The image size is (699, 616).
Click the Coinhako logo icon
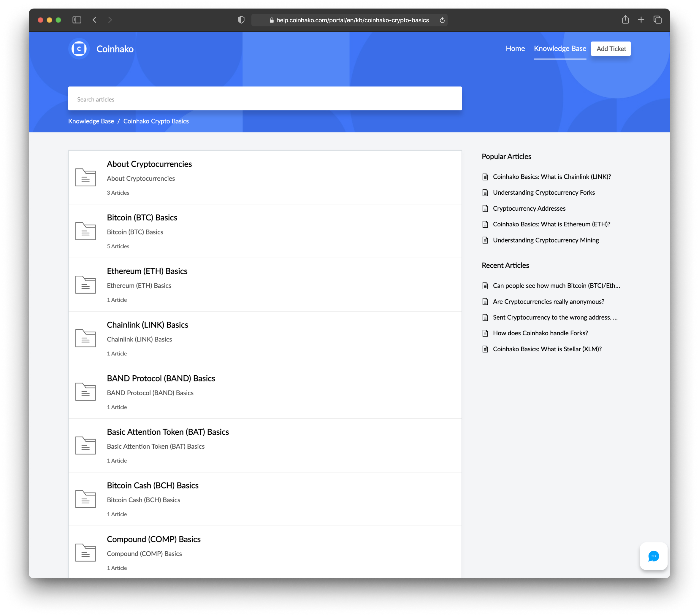click(79, 49)
